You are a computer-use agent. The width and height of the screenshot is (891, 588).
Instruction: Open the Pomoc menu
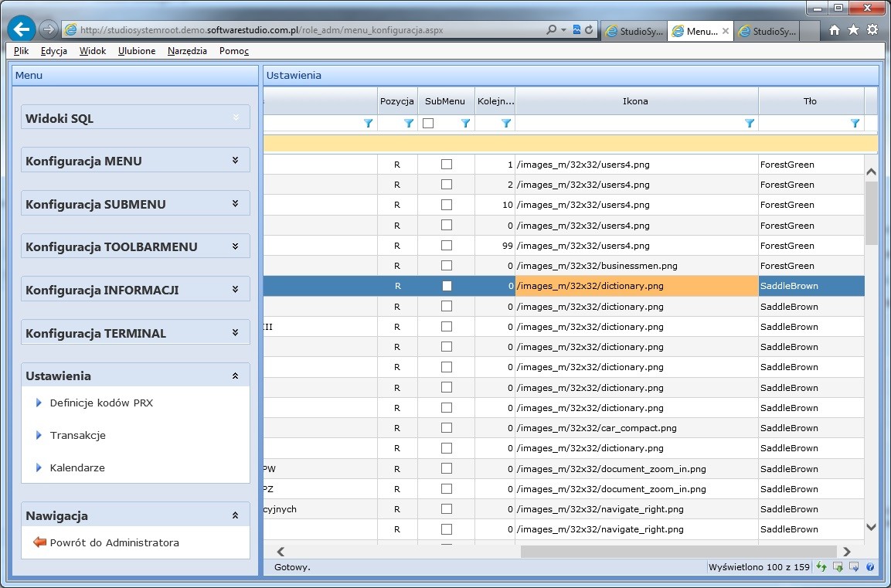point(234,51)
